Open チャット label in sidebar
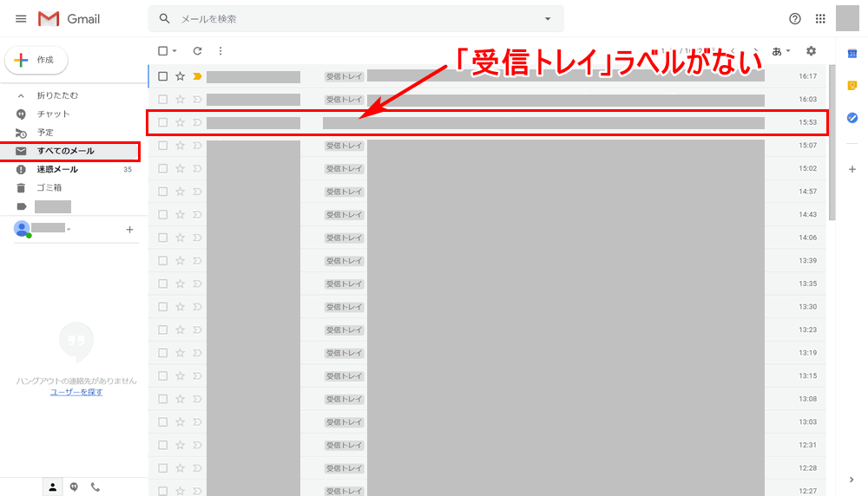The image size is (868, 496). 53,114
